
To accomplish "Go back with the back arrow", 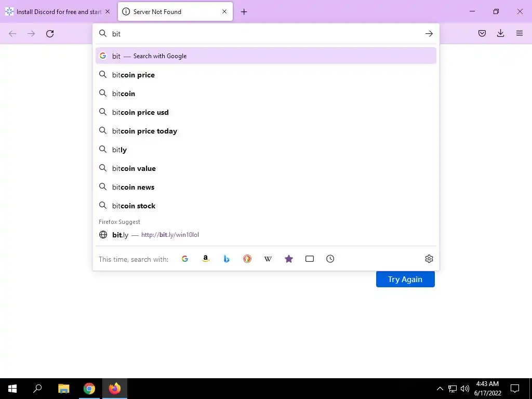I will [x=12, y=34].
